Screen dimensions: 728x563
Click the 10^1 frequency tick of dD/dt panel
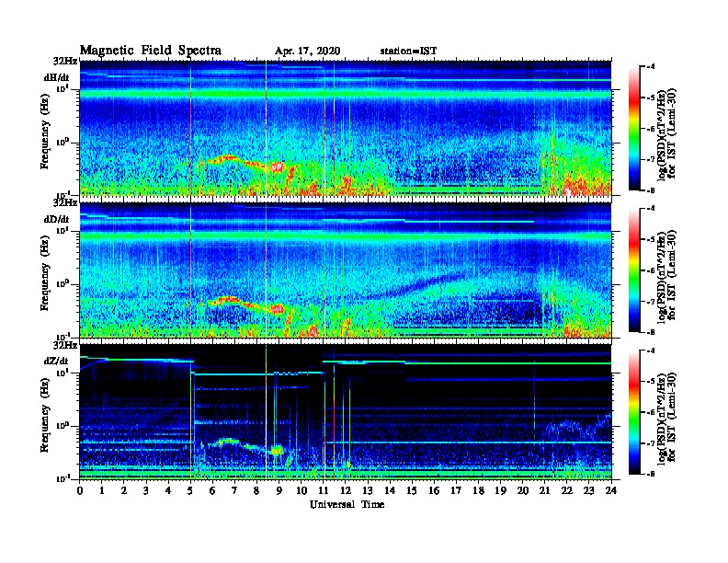point(63,231)
